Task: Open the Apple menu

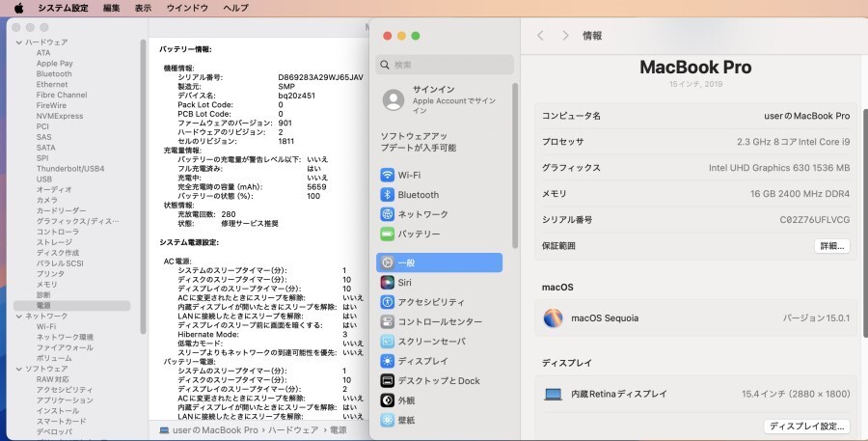Action: pyautogui.click(x=19, y=8)
